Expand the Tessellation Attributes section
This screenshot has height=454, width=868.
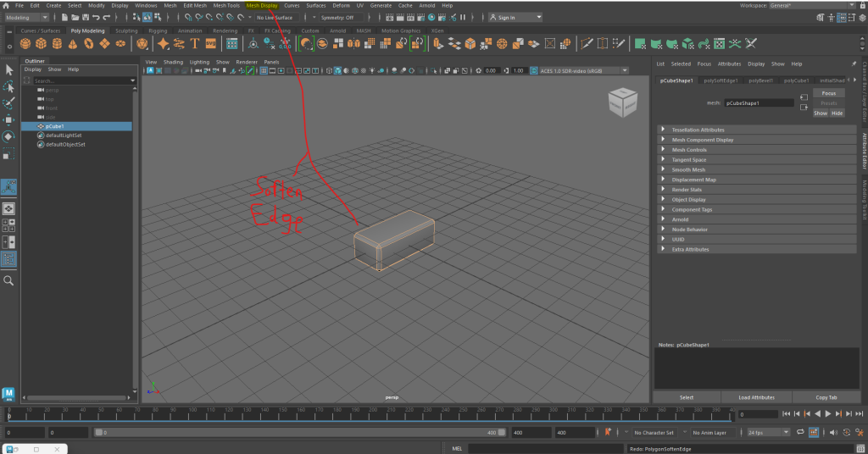click(x=698, y=130)
